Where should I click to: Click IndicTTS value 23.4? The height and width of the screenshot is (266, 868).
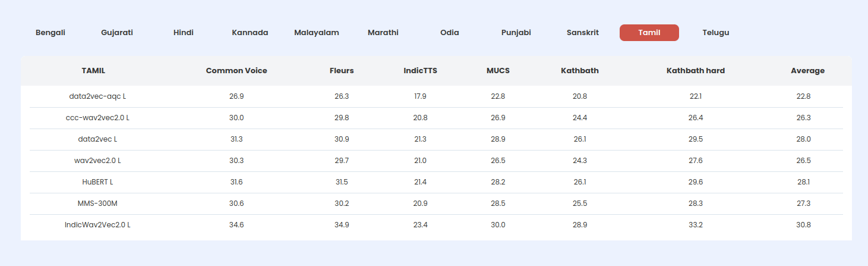(421, 225)
